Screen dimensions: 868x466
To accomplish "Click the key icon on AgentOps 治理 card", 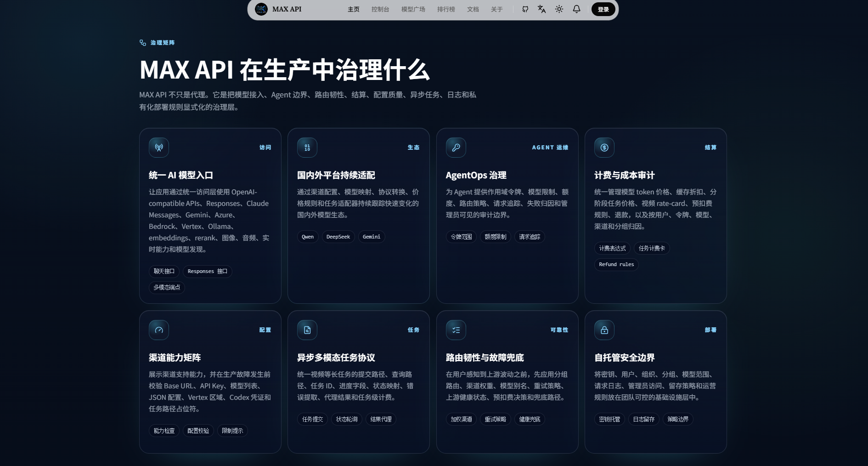I will click(x=456, y=148).
